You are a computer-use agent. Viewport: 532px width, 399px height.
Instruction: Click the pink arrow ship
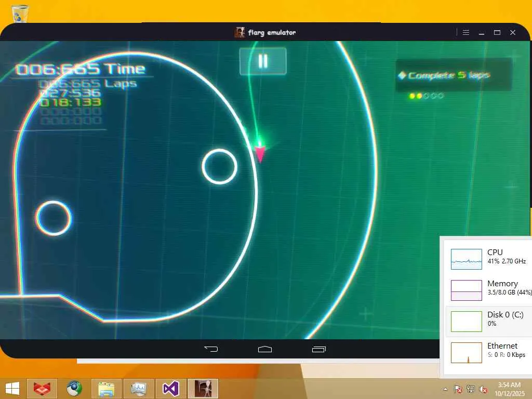click(260, 154)
